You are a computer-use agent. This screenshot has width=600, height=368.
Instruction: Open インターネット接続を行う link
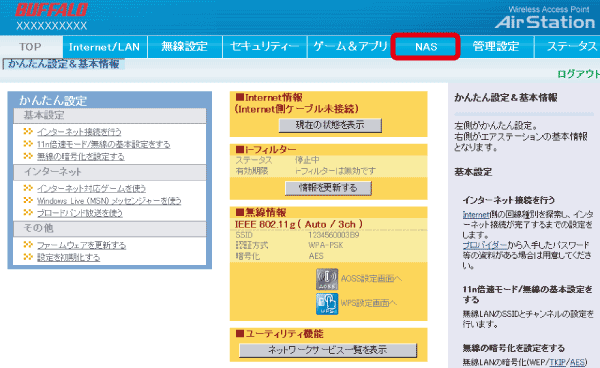79,132
